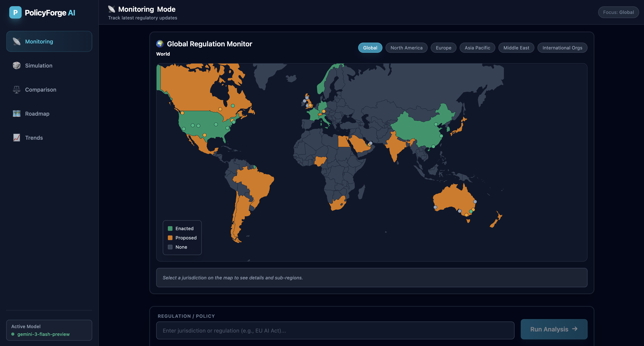The height and width of the screenshot is (346, 644).
Task: Show International Orgs regulations
Action: 562,48
